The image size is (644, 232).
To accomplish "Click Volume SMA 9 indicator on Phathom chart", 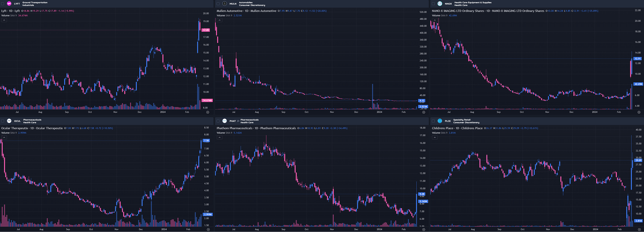I will (x=224, y=133).
